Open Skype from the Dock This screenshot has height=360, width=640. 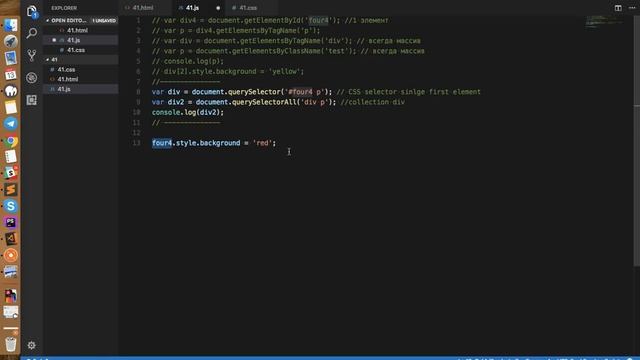[x=11, y=206]
